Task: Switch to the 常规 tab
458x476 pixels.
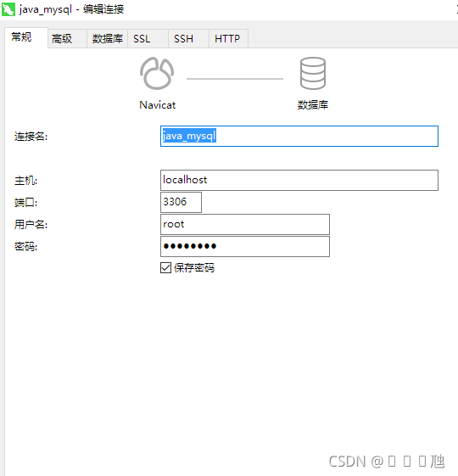Action: (x=26, y=37)
